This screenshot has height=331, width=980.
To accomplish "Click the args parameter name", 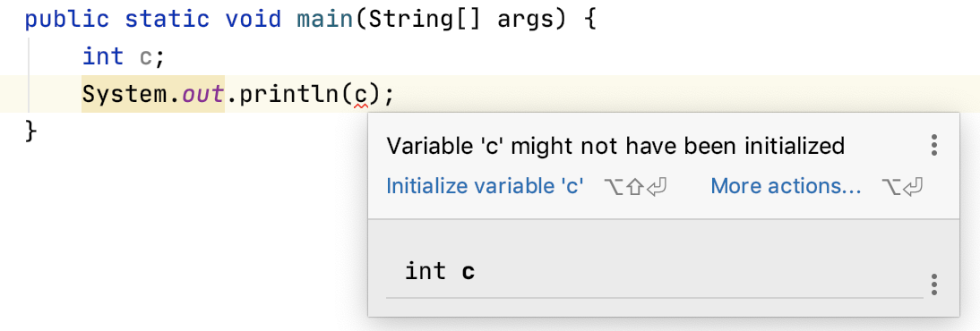I will 525,21.
